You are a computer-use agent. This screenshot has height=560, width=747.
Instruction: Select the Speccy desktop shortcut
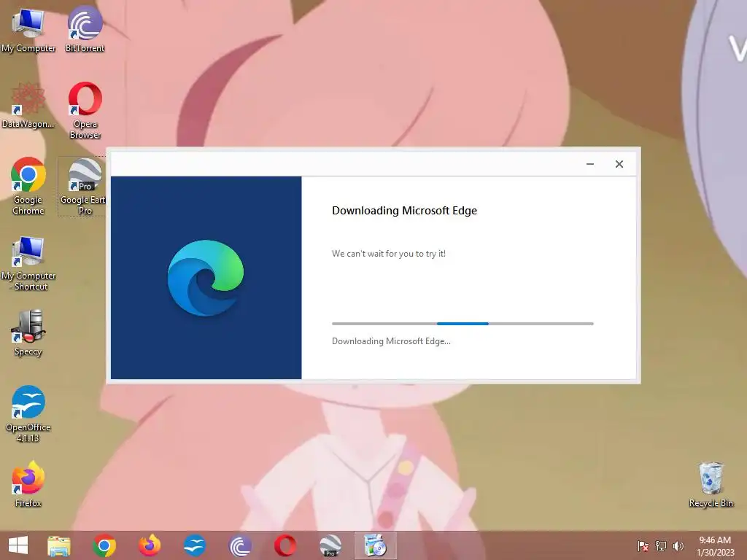[28, 332]
